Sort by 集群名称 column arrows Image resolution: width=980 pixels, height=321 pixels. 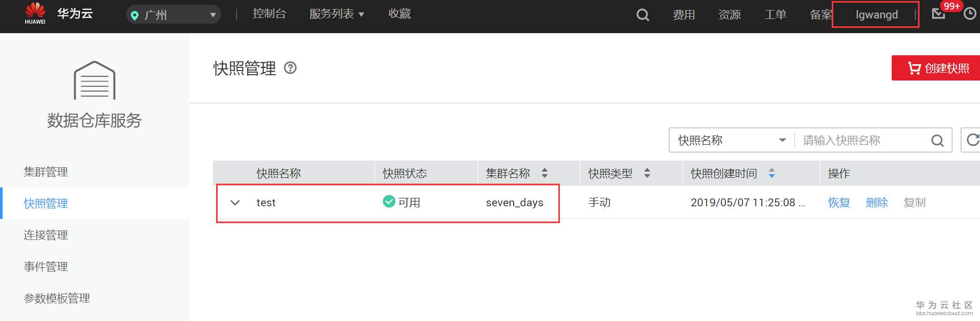click(x=545, y=173)
